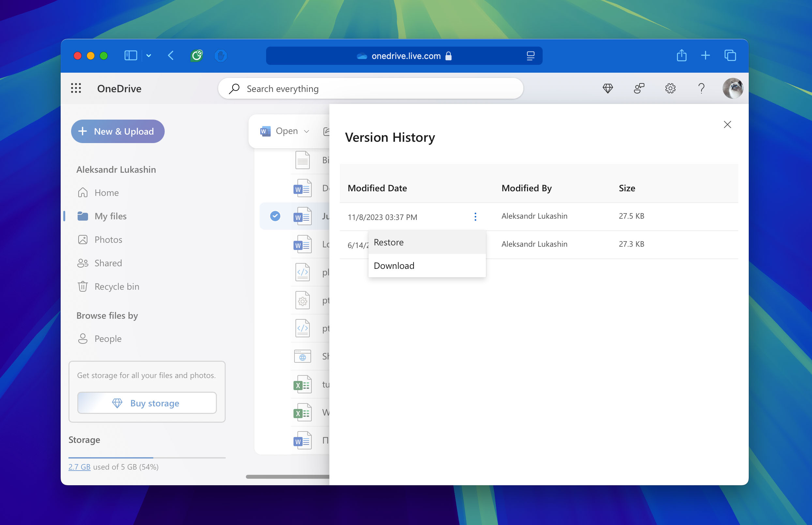Image resolution: width=812 pixels, height=525 pixels.
Task: Open the 2.7 GB storage link
Action: point(79,467)
